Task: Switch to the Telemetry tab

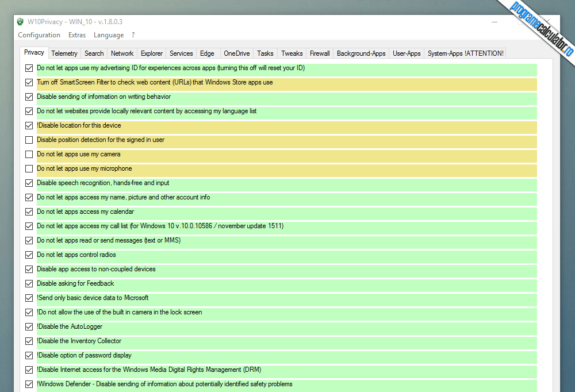Action: click(64, 53)
